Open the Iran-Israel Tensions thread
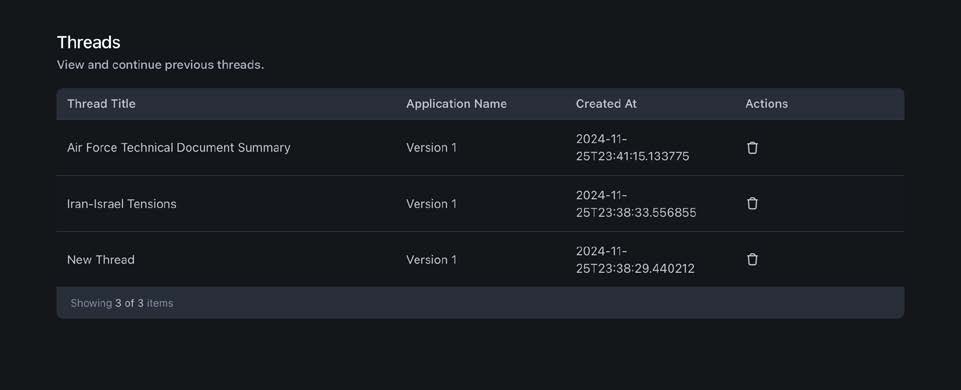Viewport: 961px width, 390px height. (121, 204)
